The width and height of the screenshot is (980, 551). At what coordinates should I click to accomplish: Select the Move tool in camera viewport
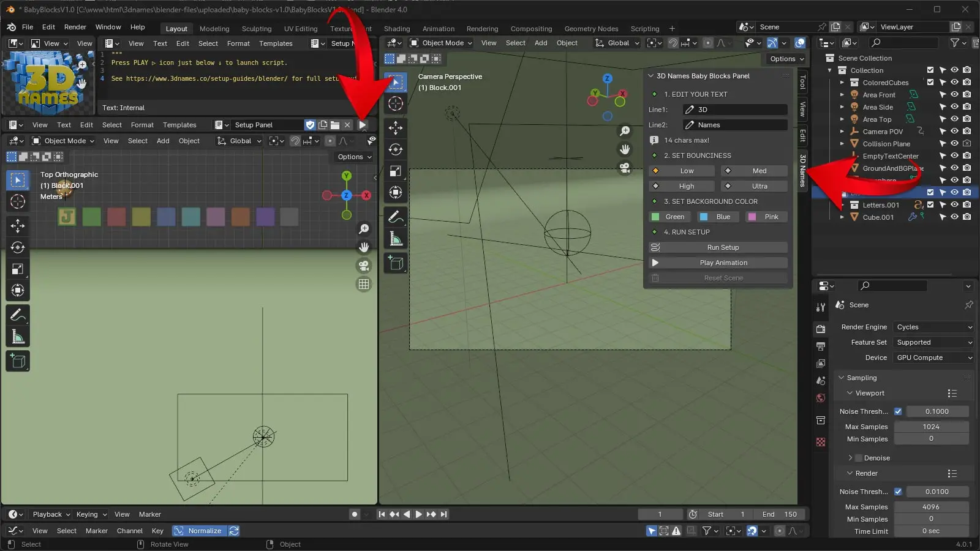pyautogui.click(x=396, y=128)
